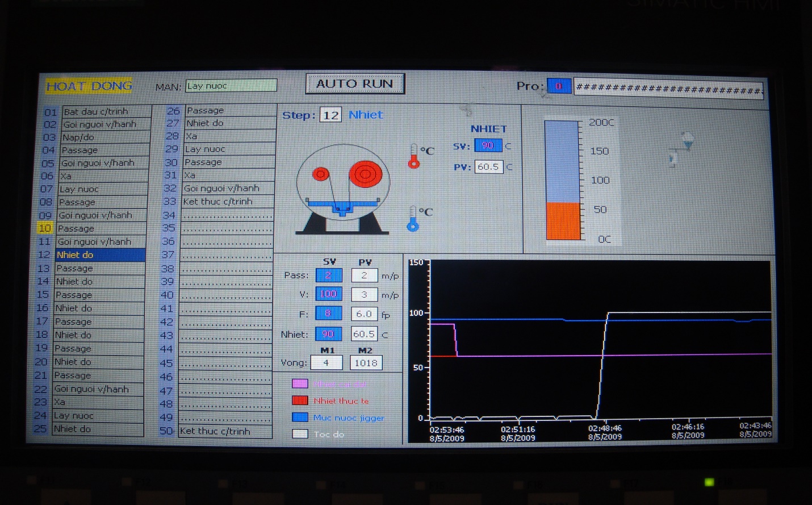
Task: Select step 24 Lay nuoc
Action: [x=98, y=416]
